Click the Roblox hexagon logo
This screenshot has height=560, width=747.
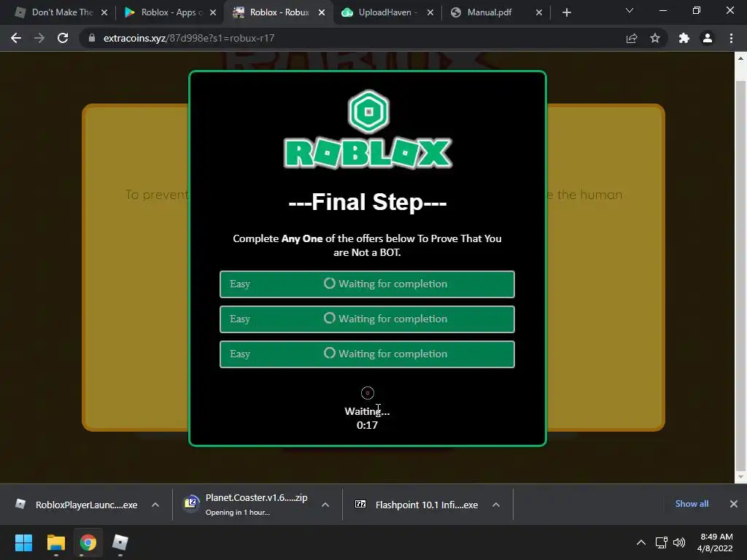click(368, 112)
